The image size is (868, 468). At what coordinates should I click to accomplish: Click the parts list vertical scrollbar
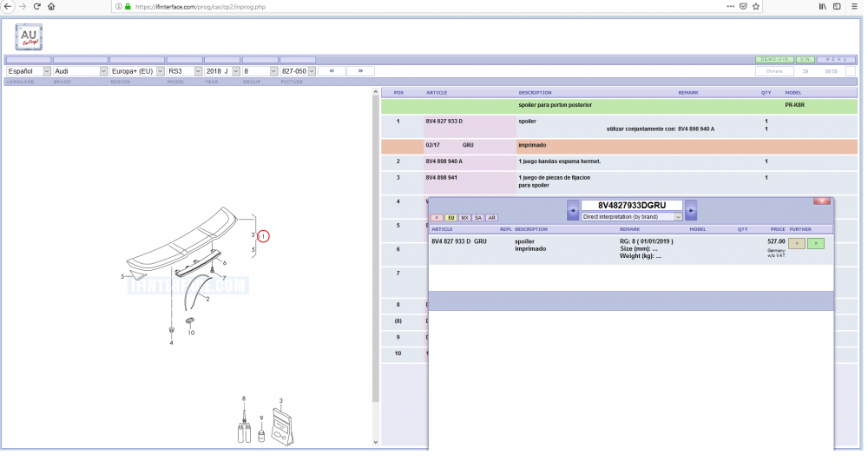pos(375,249)
